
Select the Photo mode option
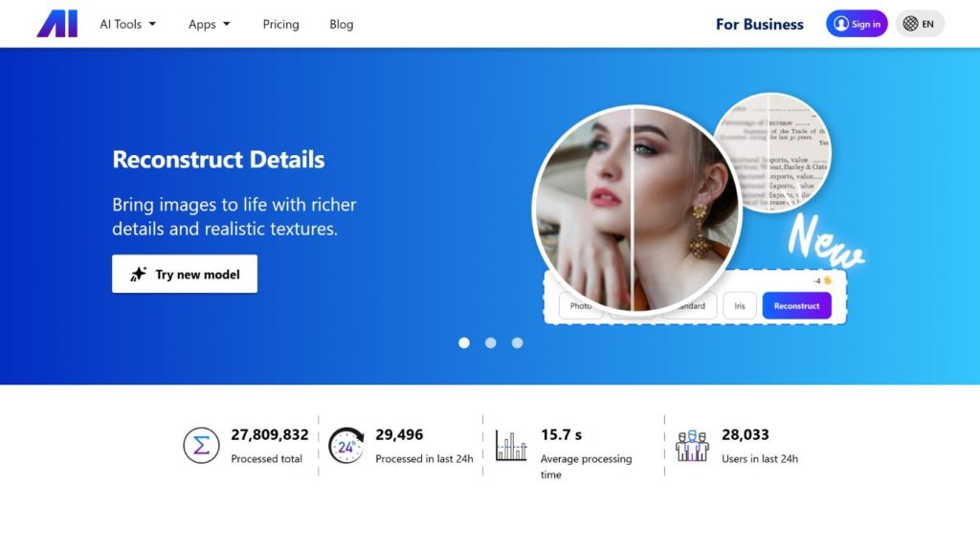(x=580, y=306)
